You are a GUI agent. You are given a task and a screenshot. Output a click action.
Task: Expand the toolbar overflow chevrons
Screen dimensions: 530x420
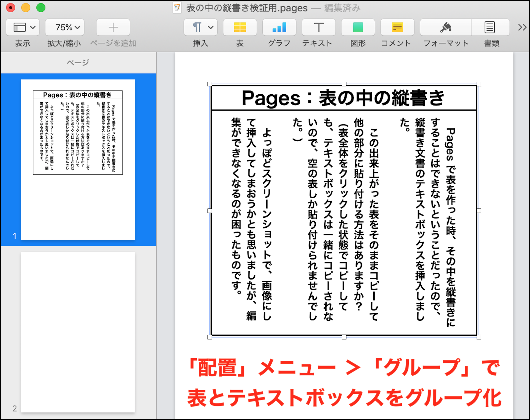click(x=522, y=27)
